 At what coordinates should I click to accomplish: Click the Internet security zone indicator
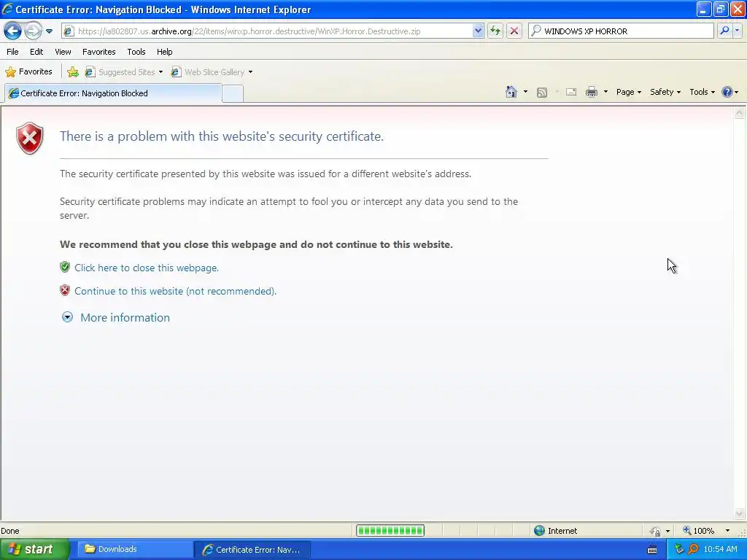(555, 531)
